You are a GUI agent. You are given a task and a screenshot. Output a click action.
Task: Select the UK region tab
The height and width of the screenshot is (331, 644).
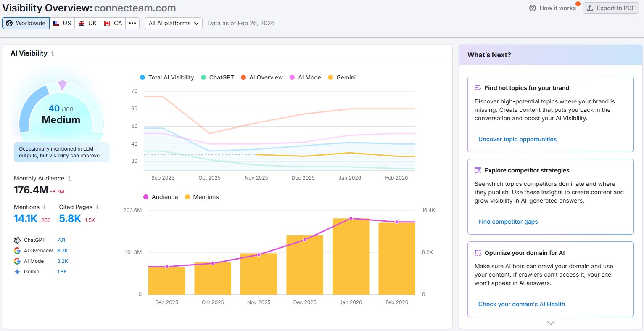pos(87,23)
